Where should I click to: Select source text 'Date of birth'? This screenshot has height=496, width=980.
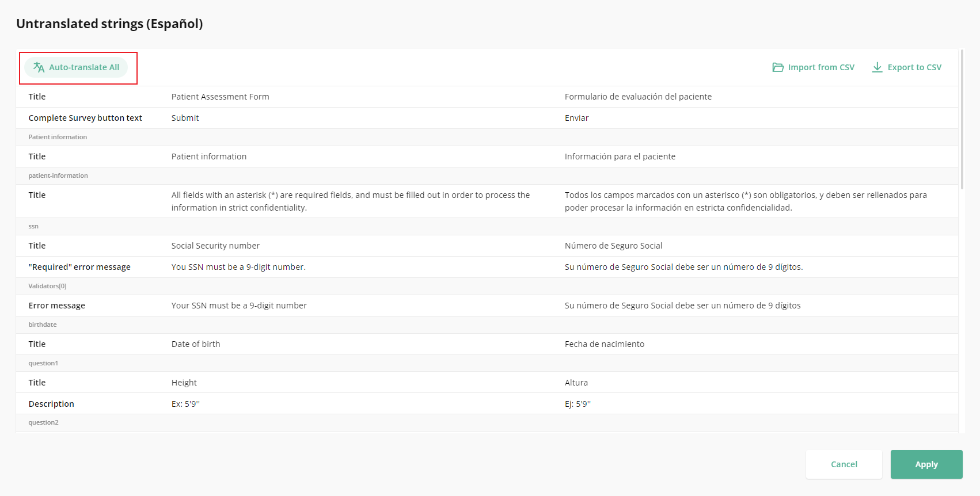[196, 344]
